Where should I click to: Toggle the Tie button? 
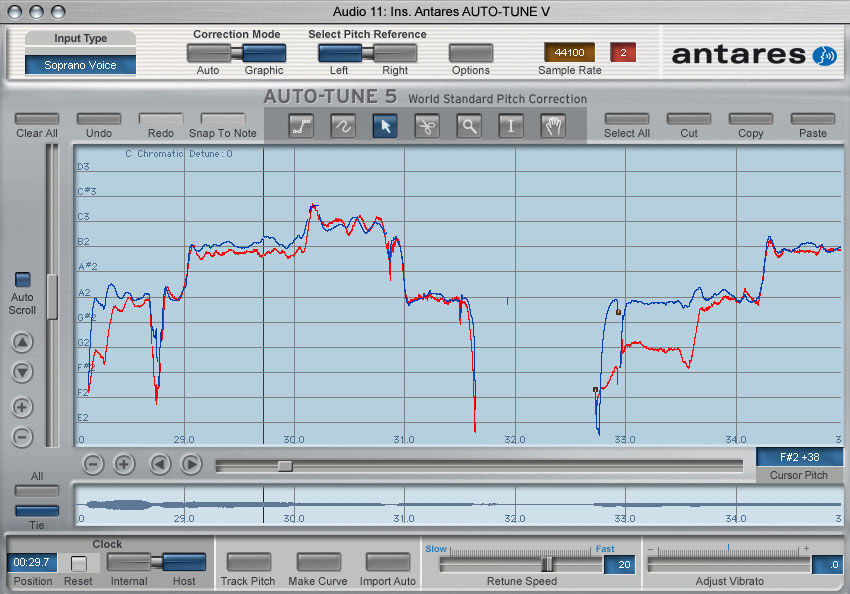coord(37,511)
